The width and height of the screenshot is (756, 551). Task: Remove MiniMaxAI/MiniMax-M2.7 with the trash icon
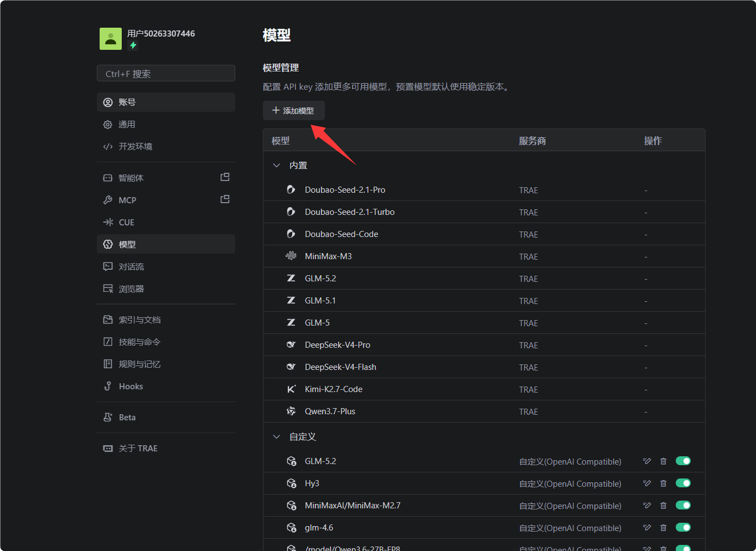pyautogui.click(x=664, y=506)
